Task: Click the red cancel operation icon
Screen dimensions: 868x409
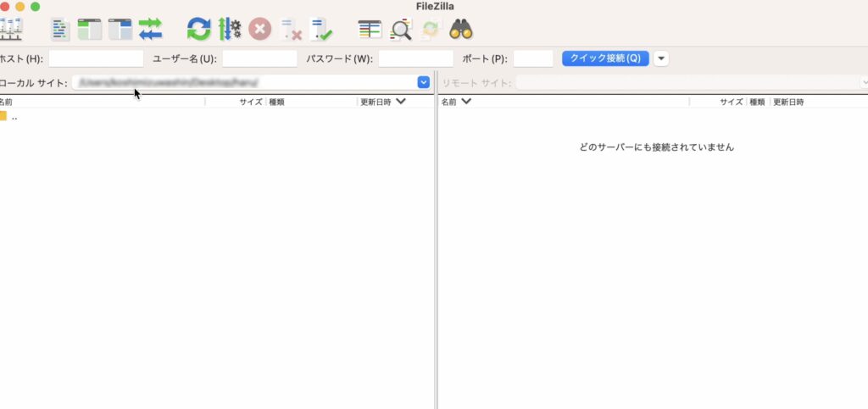Action: click(x=259, y=30)
